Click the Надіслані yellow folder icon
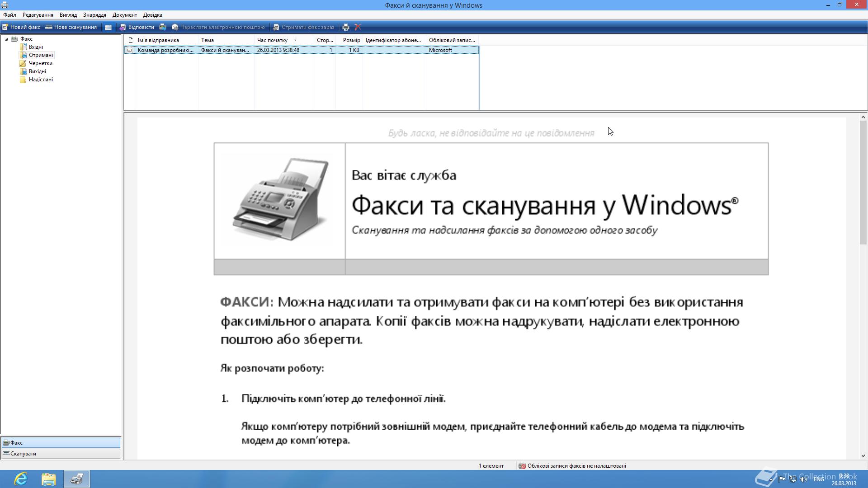This screenshot has width=868, height=488. point(23,80)
